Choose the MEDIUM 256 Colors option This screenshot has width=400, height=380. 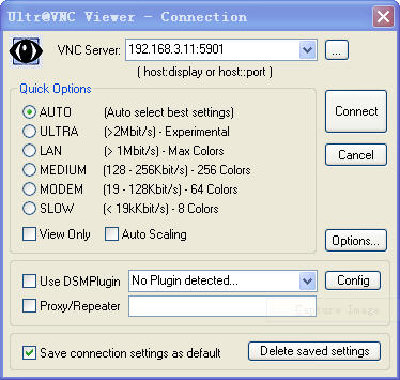(29, 170)
